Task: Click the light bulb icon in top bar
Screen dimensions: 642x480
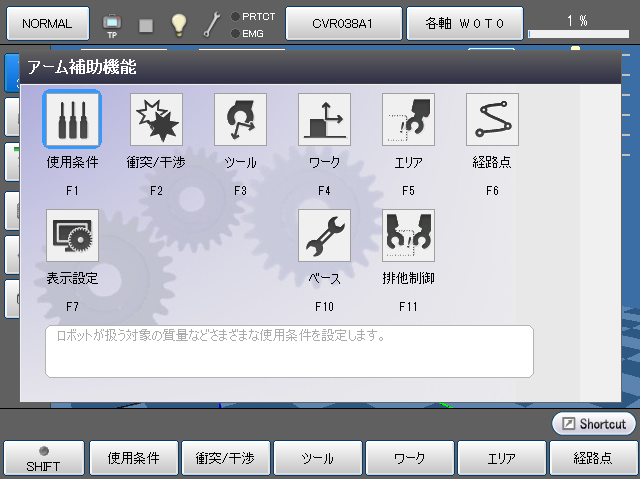Action: point(179,24)
